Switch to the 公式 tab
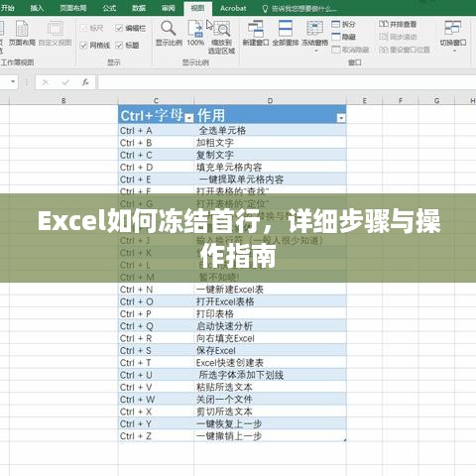 [x=109, y=8]
